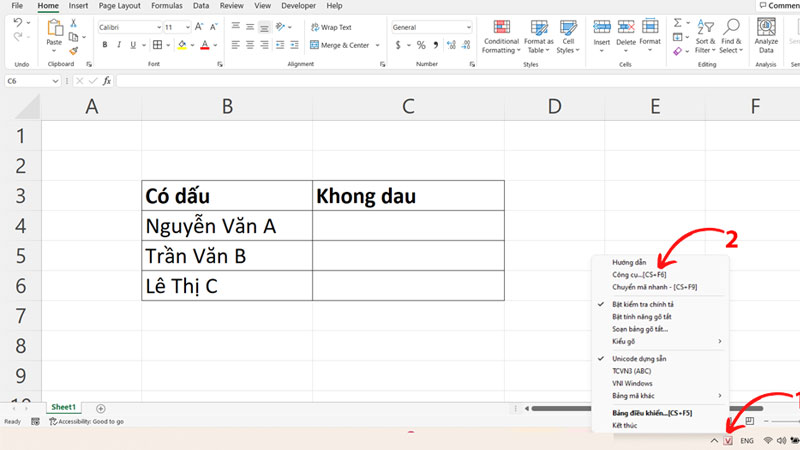Viewport: 800px width, 450px height.
Task: Click the Clear eraser icon
Action: point(678,51)
